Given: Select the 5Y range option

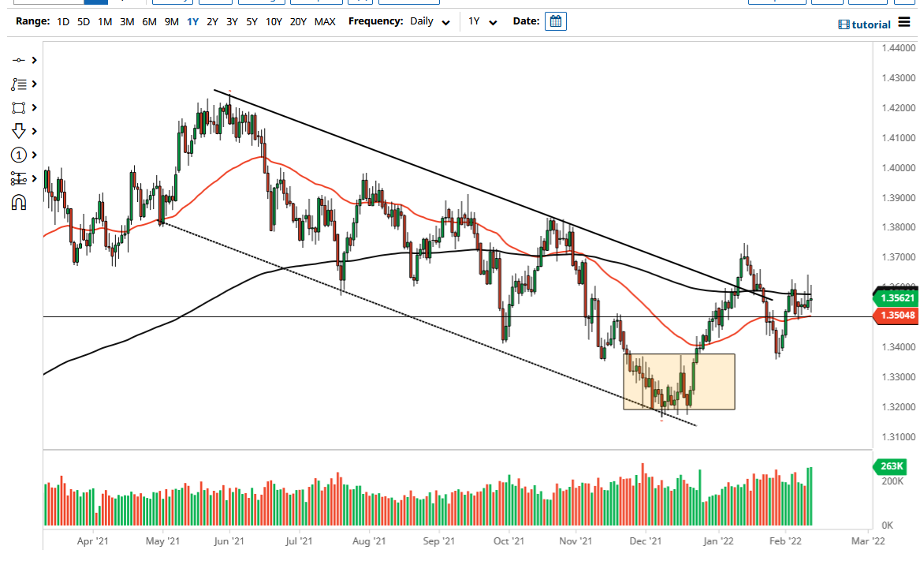Looking at the screenshot, I should 251,21.
